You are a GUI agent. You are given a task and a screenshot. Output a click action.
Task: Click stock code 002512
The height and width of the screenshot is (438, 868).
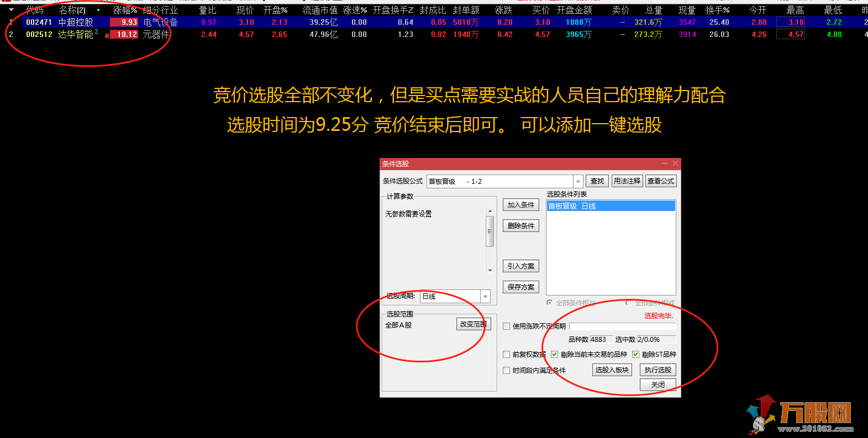(39, 34)
